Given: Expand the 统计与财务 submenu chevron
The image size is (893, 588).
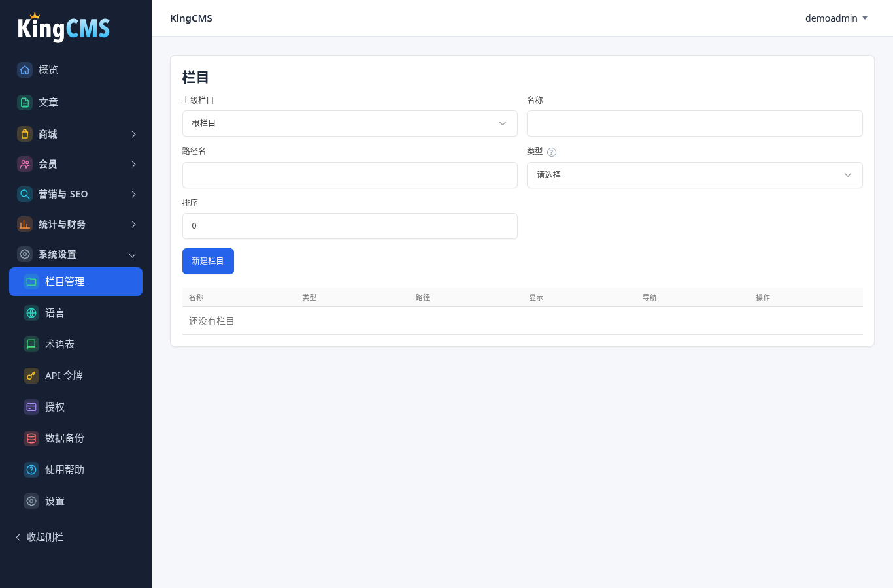Looking at the screenshot, I should (x=133, y=224).
